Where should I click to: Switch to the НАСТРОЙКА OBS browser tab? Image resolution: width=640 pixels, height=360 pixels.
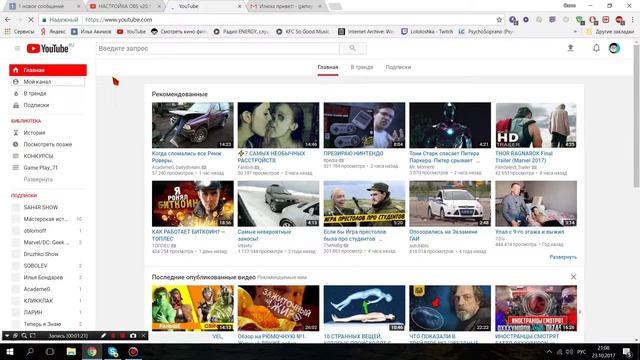[124, 6]
